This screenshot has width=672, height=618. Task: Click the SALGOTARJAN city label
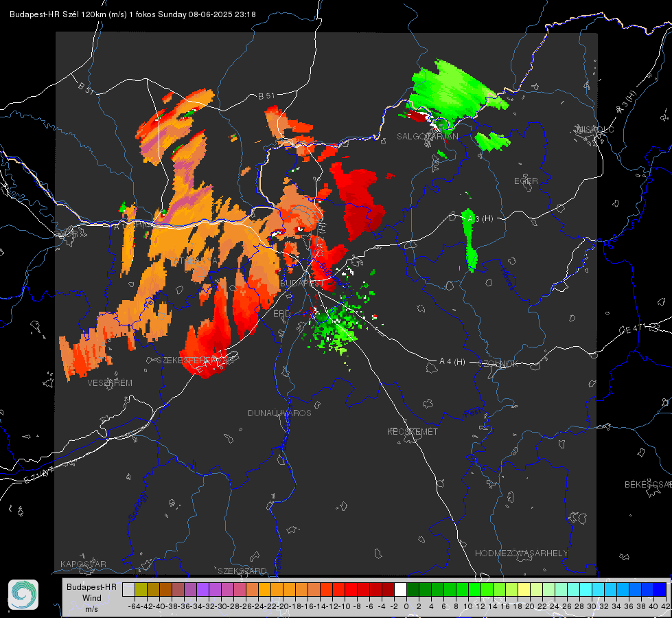tap(427, 137)
